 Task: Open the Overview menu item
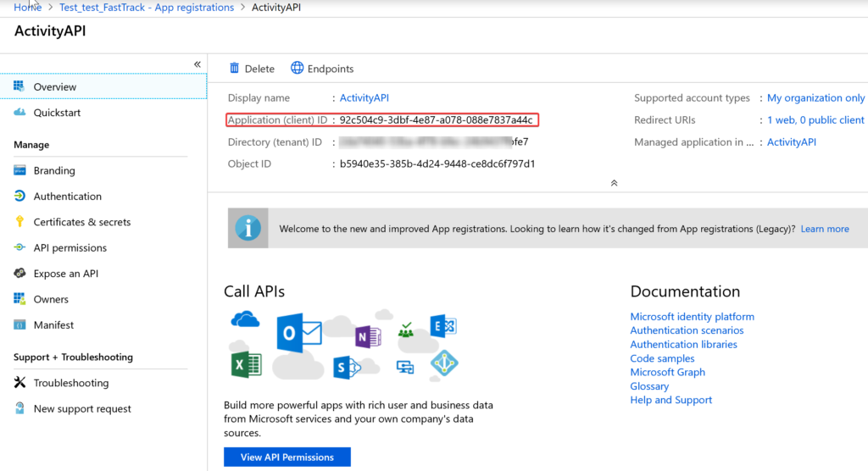(103, 86)
